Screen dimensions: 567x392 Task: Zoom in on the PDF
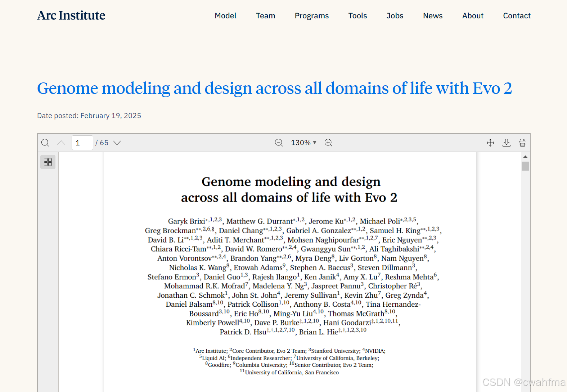coord(328,143)
